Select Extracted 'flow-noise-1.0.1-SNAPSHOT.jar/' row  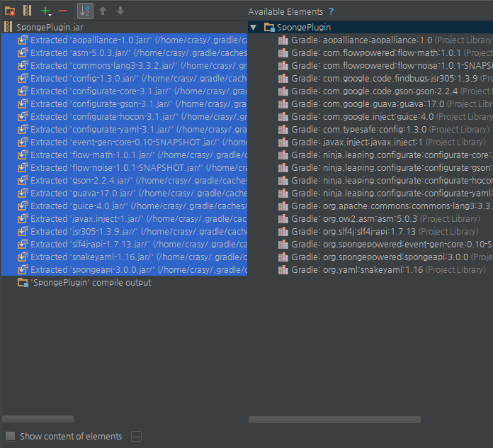[x=124, y=168]
